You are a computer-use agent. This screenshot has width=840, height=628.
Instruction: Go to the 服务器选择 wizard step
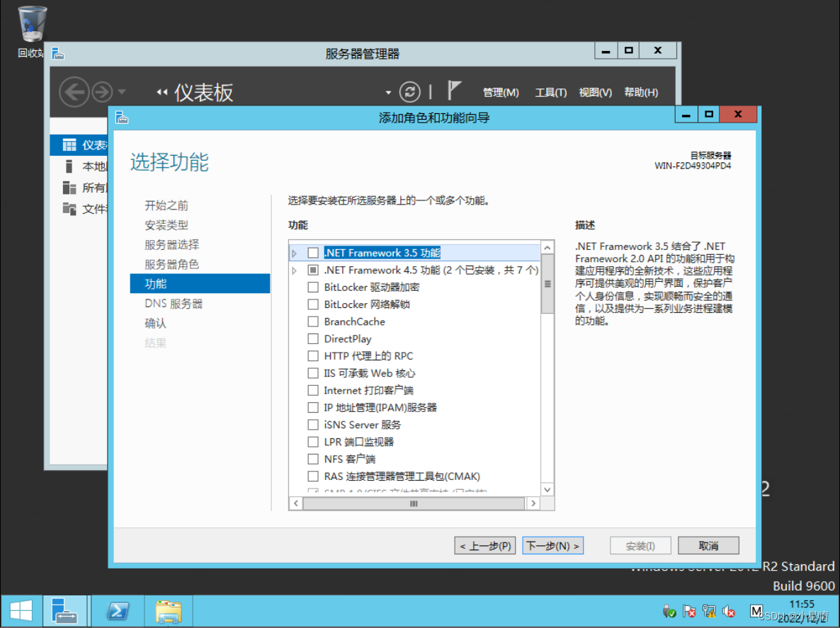(x=171, y=245)
